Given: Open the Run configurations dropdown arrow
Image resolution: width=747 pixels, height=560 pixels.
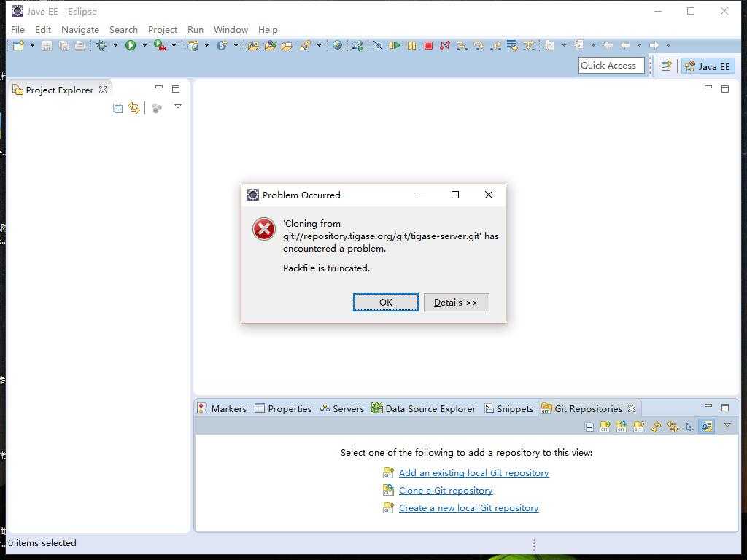Looking at the screenshot, I should tap(144, 45).
